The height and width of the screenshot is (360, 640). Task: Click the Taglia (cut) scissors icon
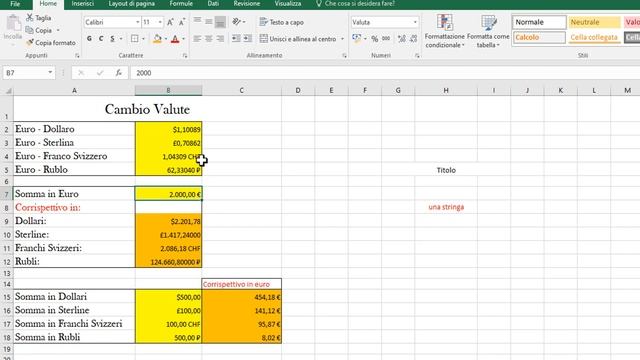29,18
